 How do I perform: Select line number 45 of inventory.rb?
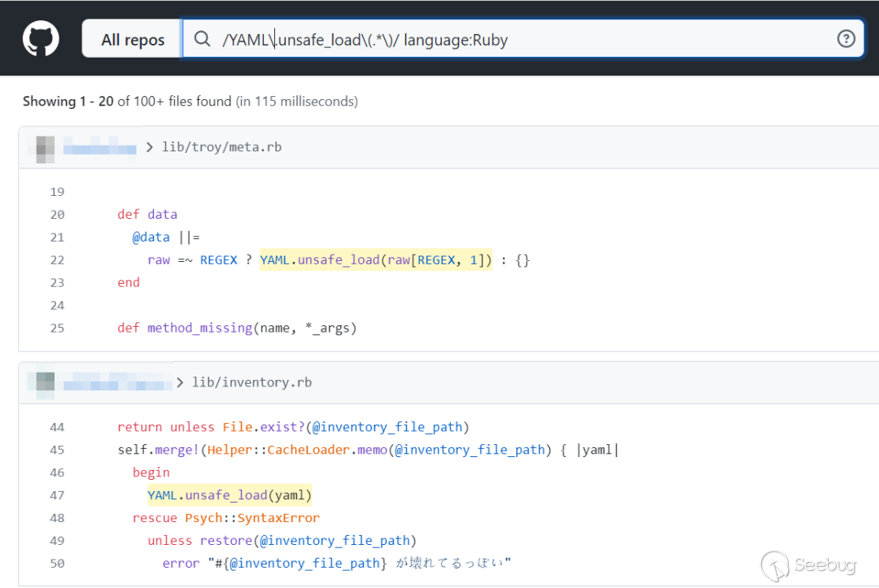[x=57, y=450]
